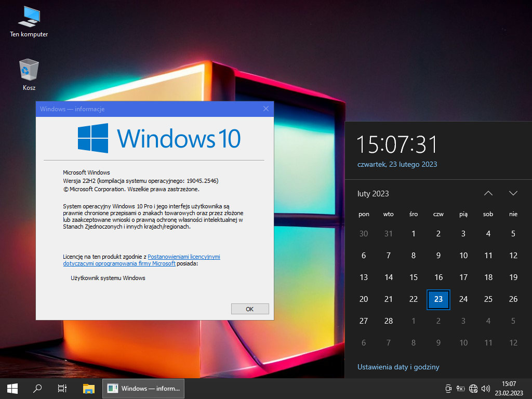The image size is (532, 399).
Task: Open the Microsoft license terms link
Action: [184, 257]
